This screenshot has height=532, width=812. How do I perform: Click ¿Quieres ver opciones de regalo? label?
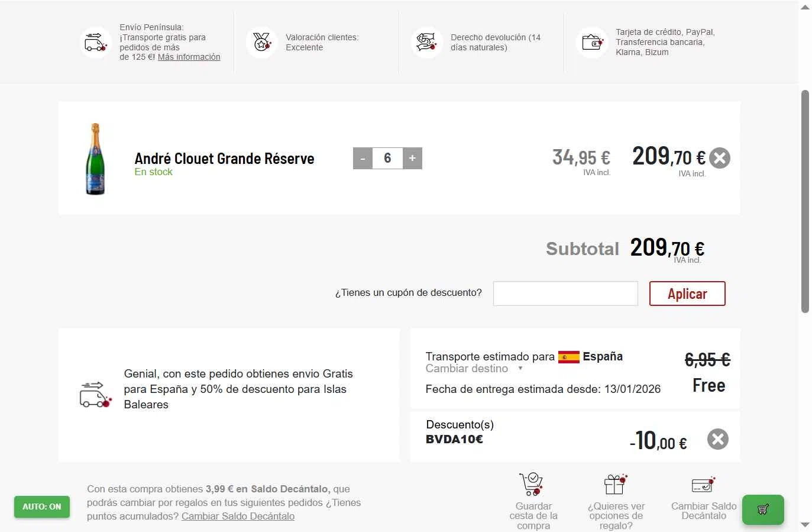coord(616,516)
